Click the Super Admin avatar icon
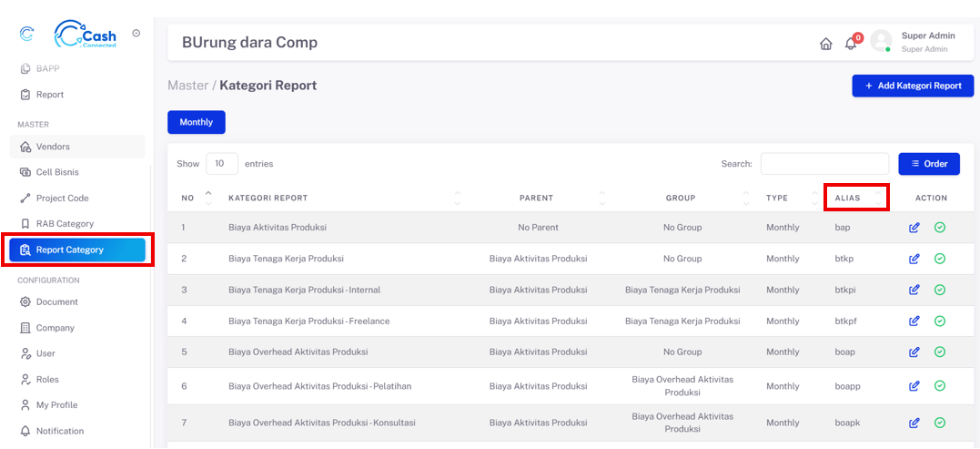This screenshot has height=449, width=980. pyautogui.click(x=880, y=41)
